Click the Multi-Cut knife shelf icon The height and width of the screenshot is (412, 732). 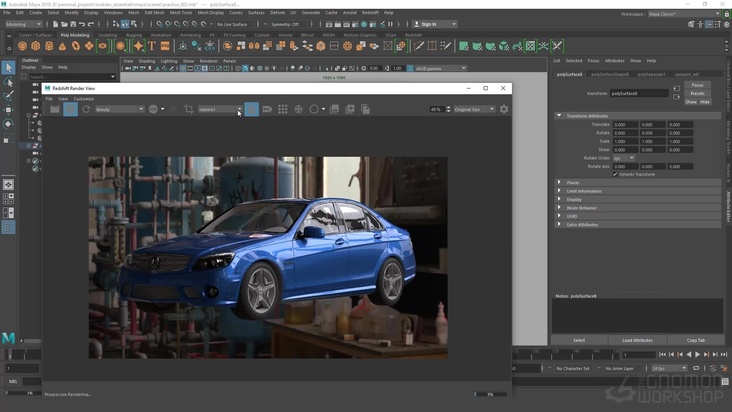coord(419,46)
